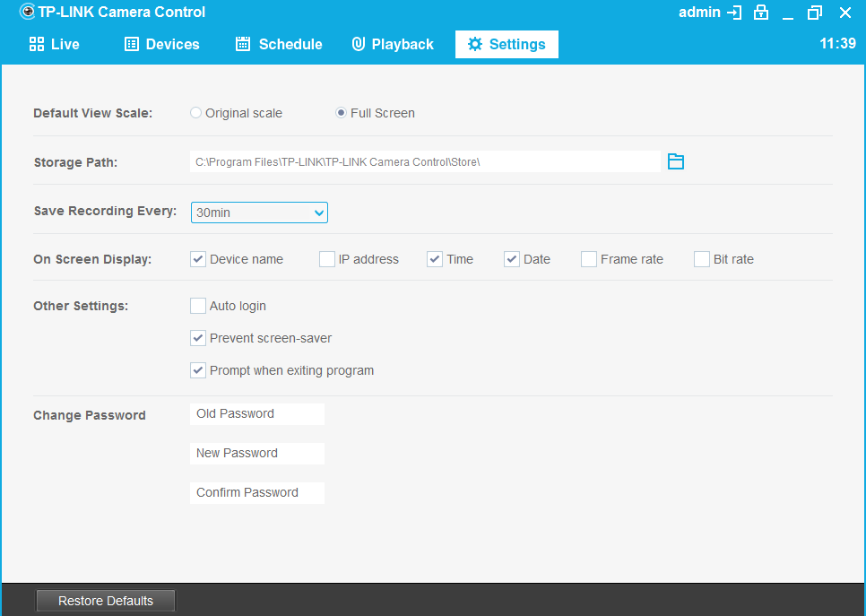This screenshot has width=866, height=616.
Task: Focus the Confirm Password field
Action: [x=256, y=492]
